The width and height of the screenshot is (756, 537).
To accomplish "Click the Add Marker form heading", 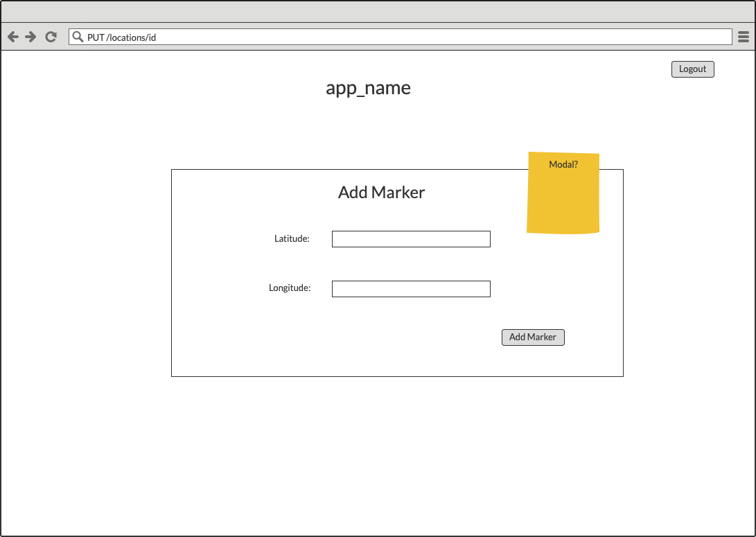I will point(381,193).
